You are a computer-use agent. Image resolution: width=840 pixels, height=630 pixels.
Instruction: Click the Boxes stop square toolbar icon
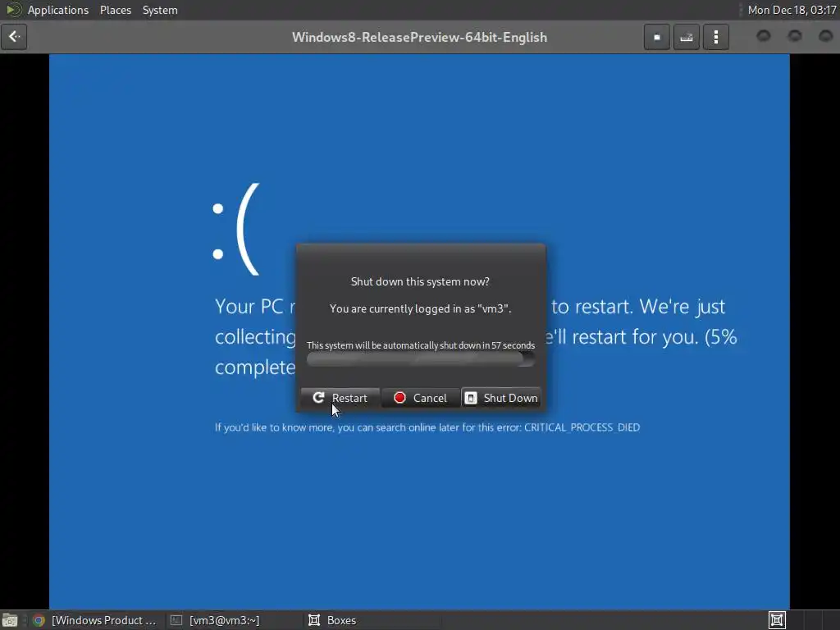pos(657,37)
